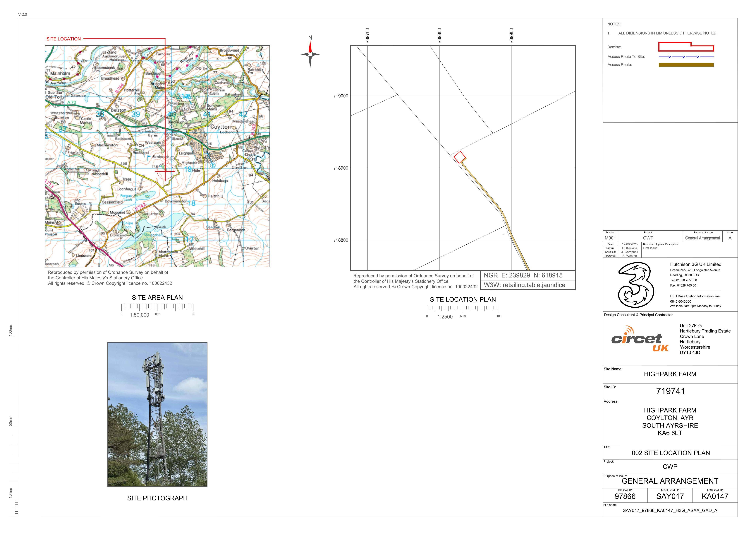Select H3G Cell ID KA0147
Image resolution: width=756 pixels, height=535 pixels.
pyautogui.click(x=715, y=496)
